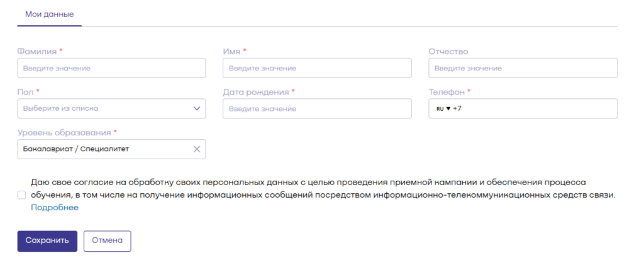
Task: Clear the Уровень образования value with X
Action: pos(197,149)
